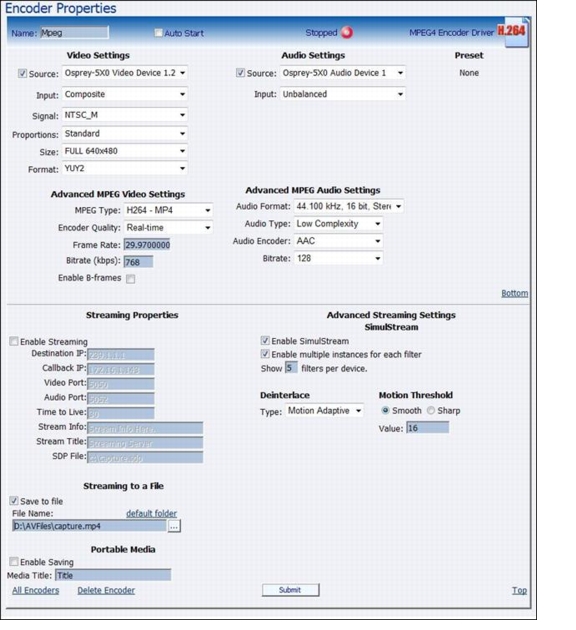
Task: Open the Audio Encoder AAC dropdown
Action: point(338,241)
